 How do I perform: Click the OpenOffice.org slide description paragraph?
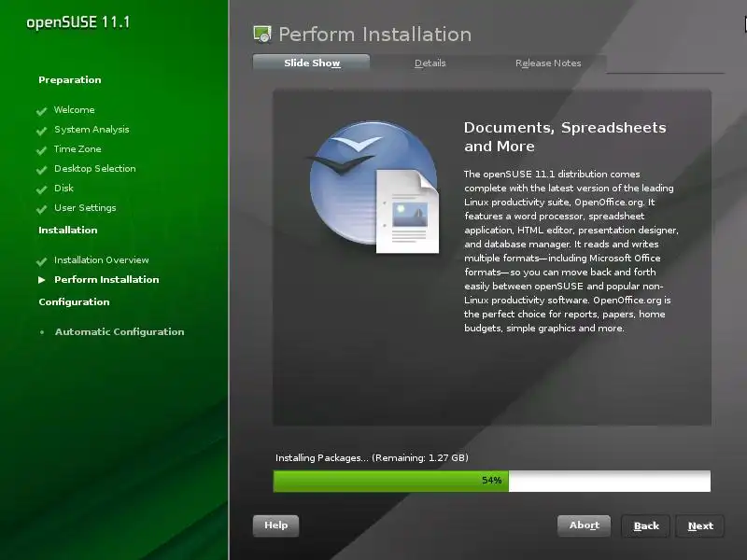coord(571,251)
